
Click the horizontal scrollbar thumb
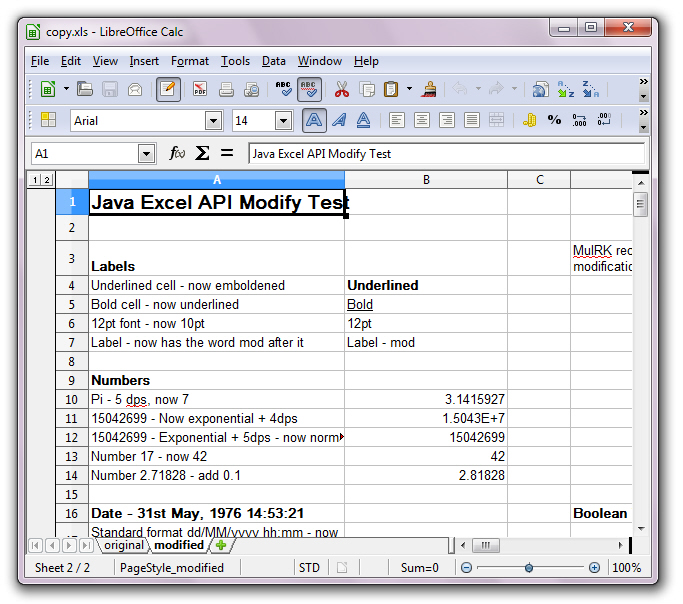tap(486, 545)
